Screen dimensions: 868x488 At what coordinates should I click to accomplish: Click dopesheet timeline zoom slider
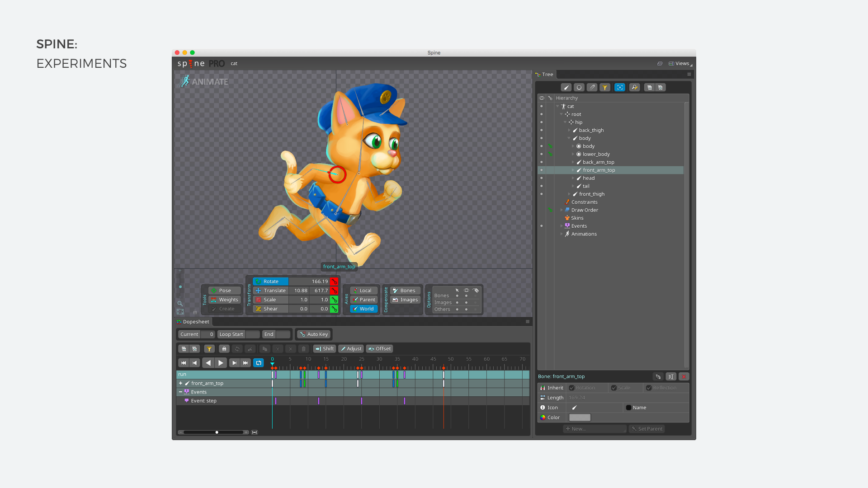(x=214, y=432)
